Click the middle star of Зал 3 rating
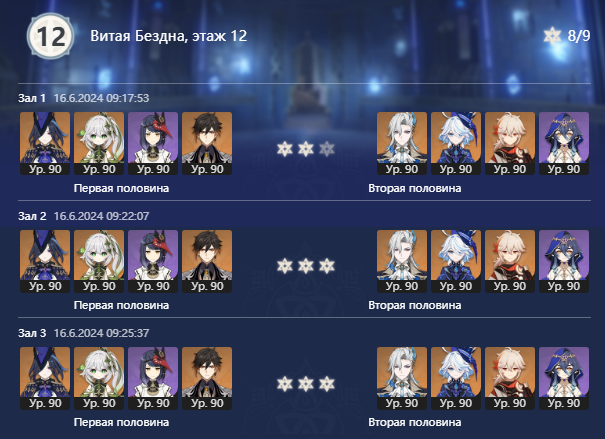Screen dimensions: 605x439 point(306,384)
